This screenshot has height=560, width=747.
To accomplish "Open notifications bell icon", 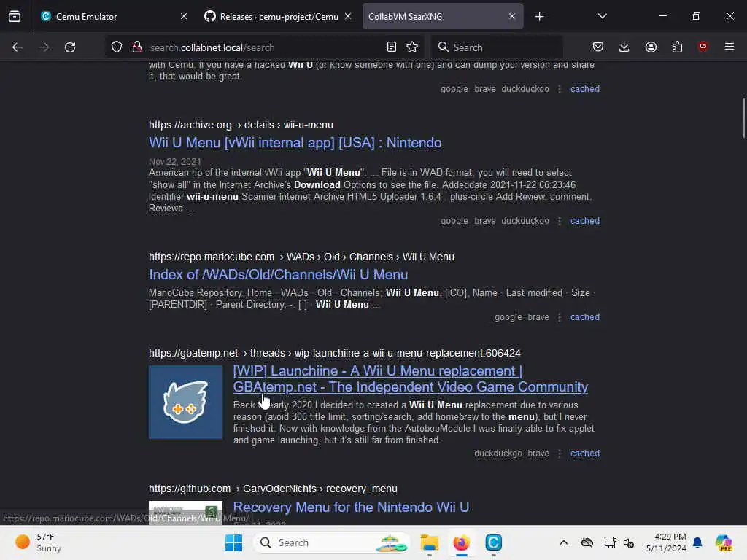I will [x=697, y=542].
